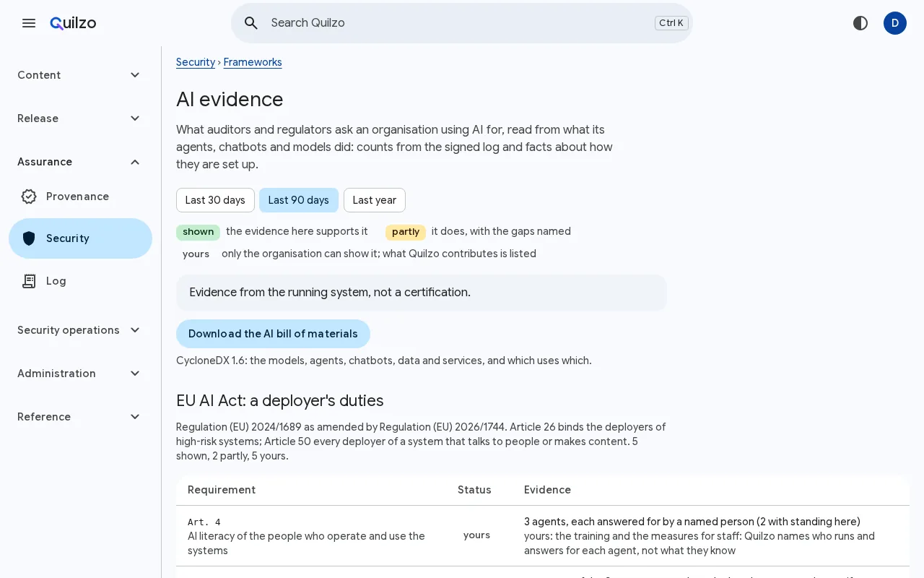The height and width of the screenshot is (578, 924).
Task: Follow the Frameworks breadcrumb link
Action: 253,62
